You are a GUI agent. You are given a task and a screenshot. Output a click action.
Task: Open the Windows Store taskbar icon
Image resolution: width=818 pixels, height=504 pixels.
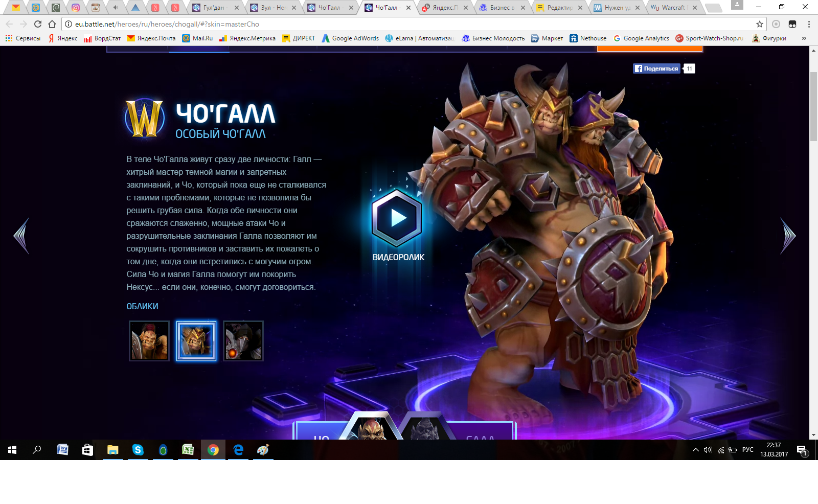87,450
